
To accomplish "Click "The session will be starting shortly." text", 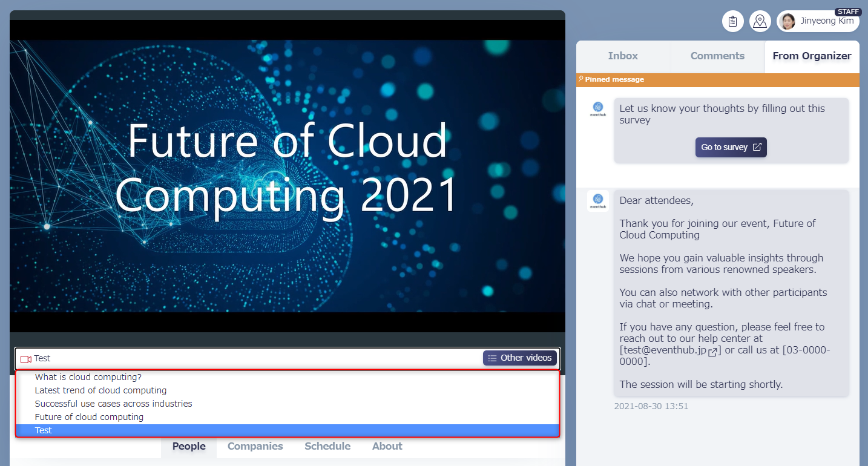I will pos(701,384).
